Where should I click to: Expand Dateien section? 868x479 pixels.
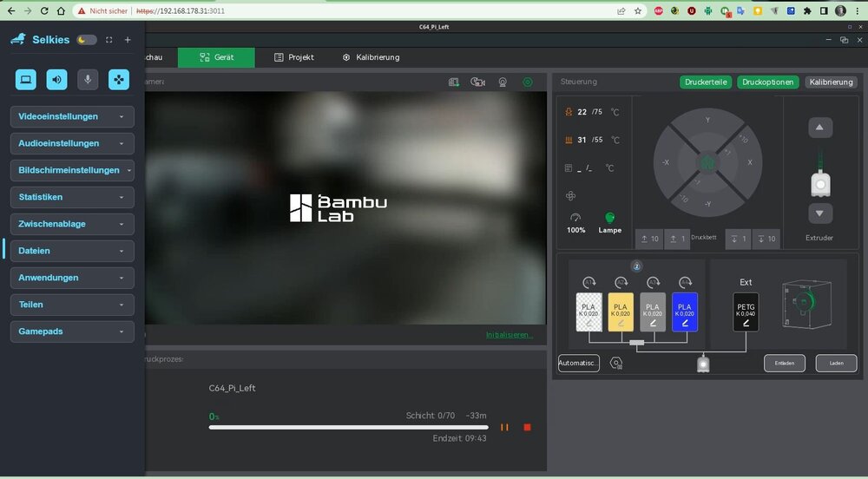pos(72,251)
